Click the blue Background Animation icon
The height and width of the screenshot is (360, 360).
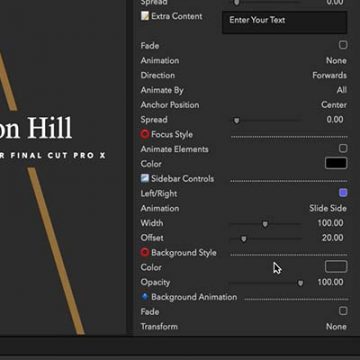145,297
